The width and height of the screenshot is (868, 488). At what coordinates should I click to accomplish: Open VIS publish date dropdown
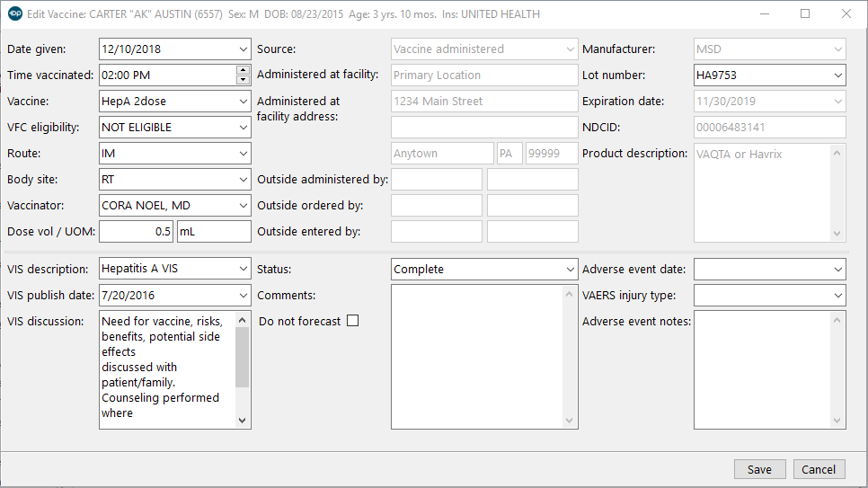[x=243, y=296]
